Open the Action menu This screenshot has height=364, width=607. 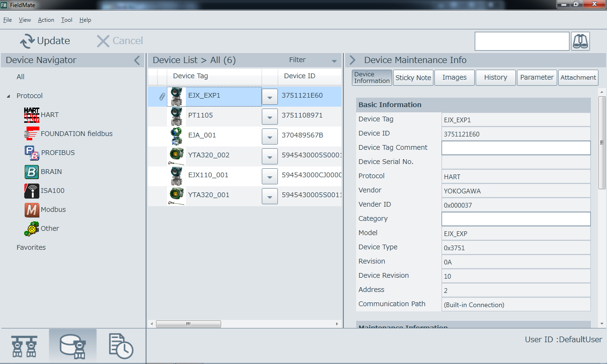(46, 20)
